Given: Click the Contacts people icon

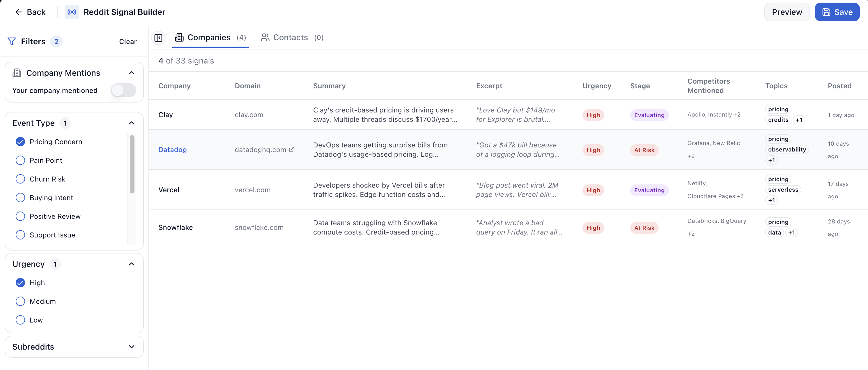Looking at the screenshot, I should [x=265, y=38].
